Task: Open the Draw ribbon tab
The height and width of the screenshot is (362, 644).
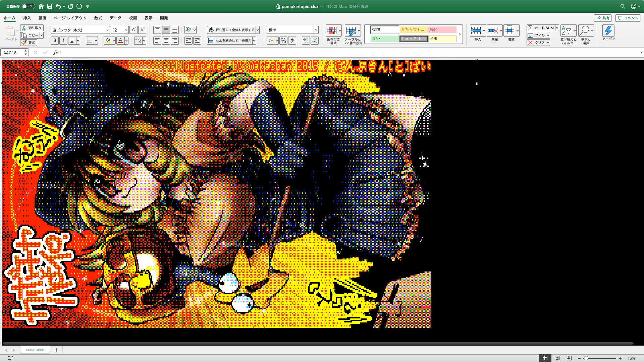Action: [x=42, y=18]
